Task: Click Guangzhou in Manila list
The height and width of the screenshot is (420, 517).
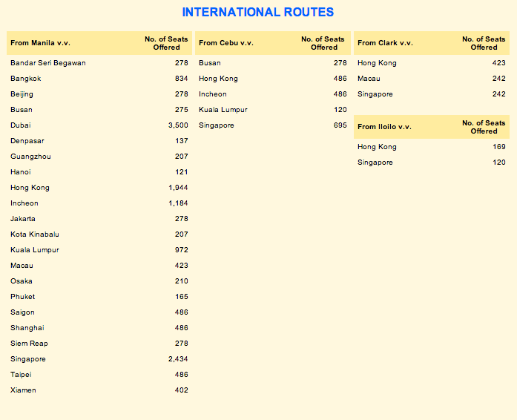Action: click(x=30, y=157)
